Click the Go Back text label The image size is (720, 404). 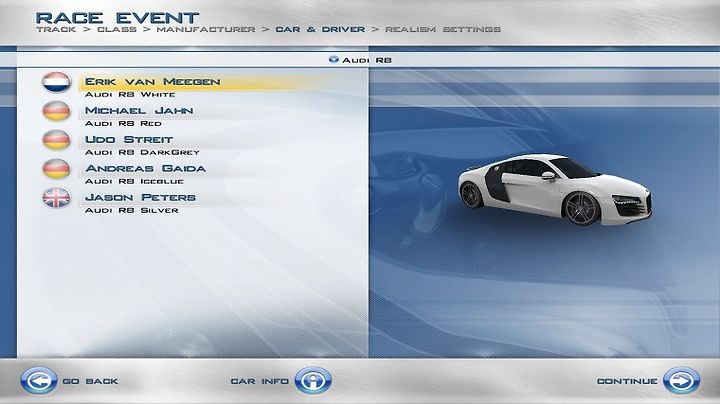pos(90,382)
